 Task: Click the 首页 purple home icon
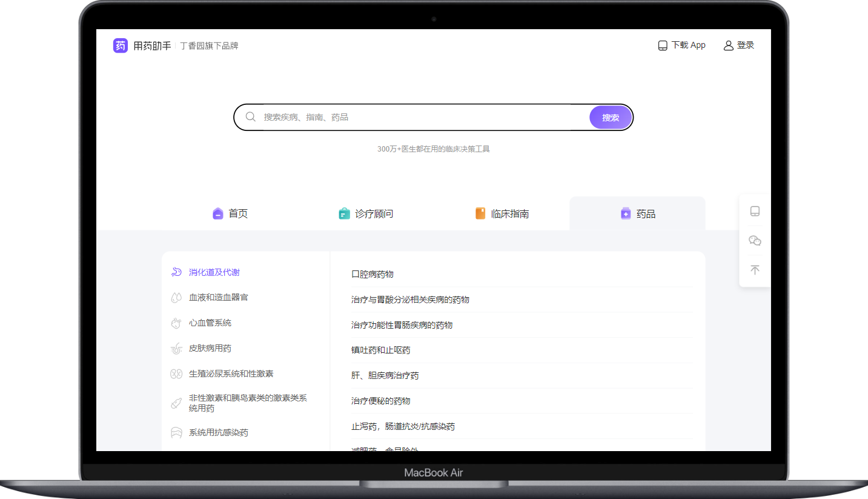pos(218,213)
